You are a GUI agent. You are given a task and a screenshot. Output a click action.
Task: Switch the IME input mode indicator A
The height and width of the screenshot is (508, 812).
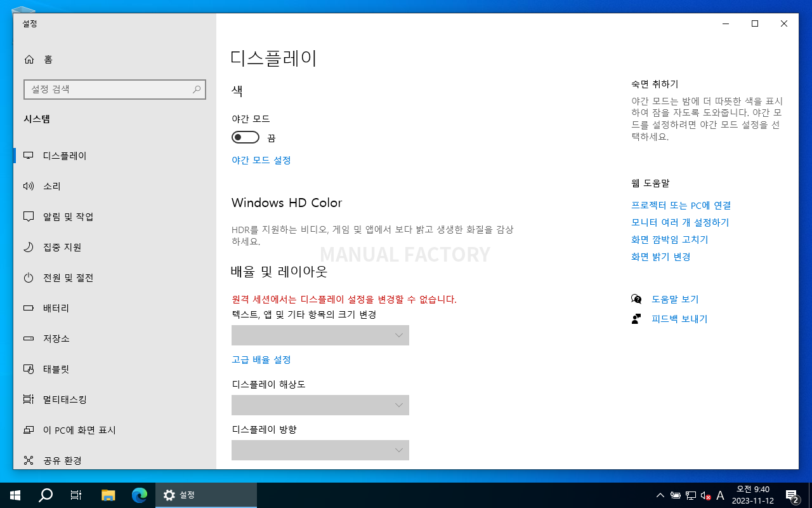click(720, 495)
